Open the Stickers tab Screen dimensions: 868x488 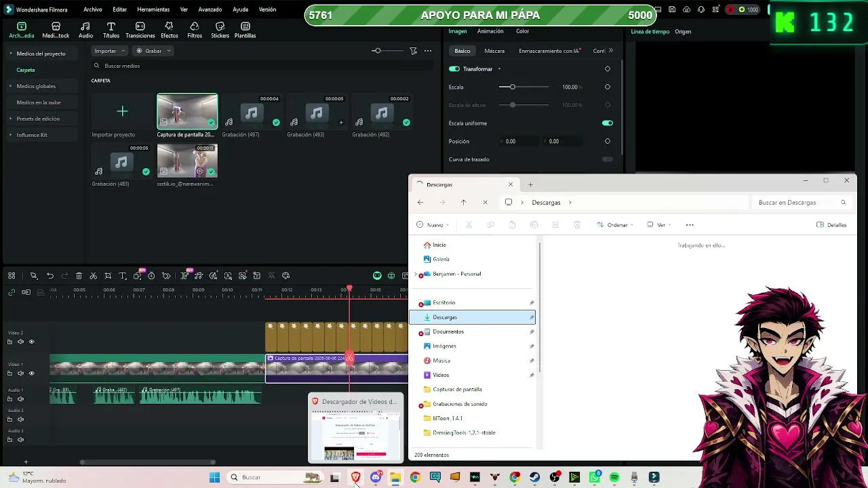[x=220, y=30]
